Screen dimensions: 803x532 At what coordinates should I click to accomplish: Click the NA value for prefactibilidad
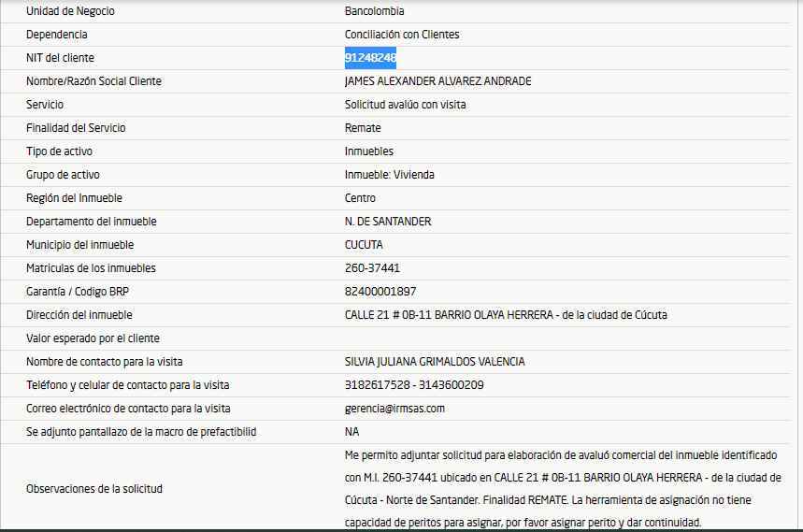[351, 432]
